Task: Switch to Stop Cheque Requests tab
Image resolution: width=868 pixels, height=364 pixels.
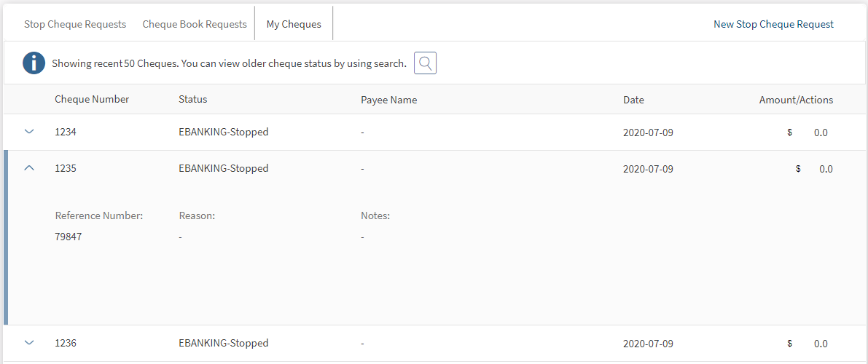Action: pos(75,24)
